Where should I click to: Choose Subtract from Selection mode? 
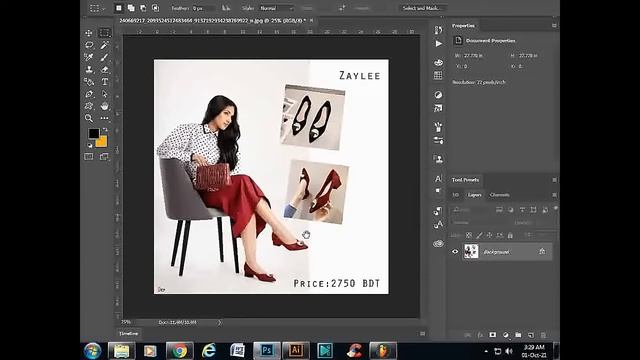tap(143, 8)
